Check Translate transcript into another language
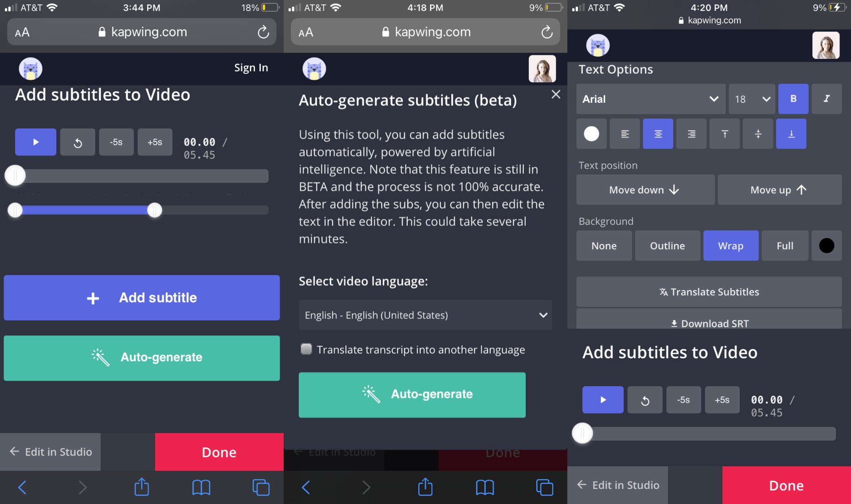Viewport: 851px width, 504px height. click(306, 349)
